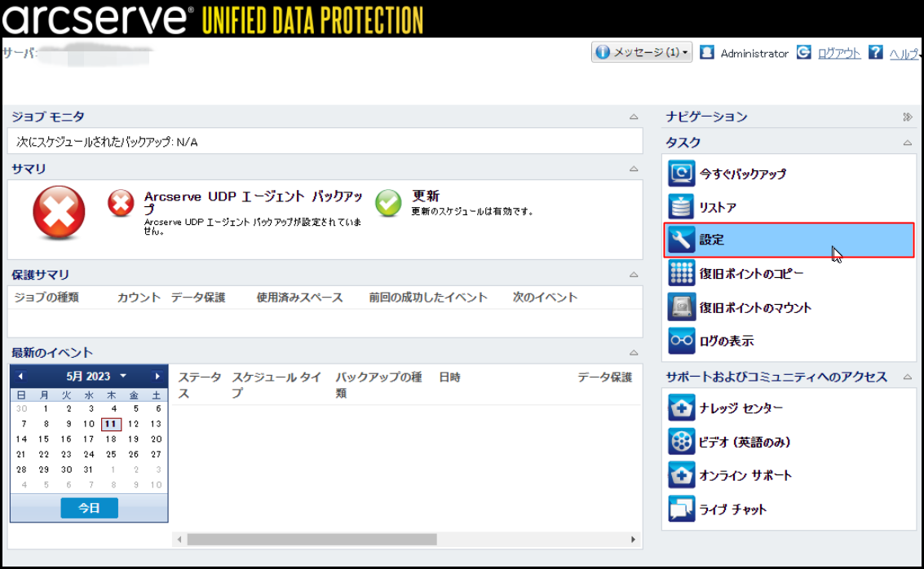Go to next month in calendar
This screenshot has width=924, height=569.
(157, 376)
